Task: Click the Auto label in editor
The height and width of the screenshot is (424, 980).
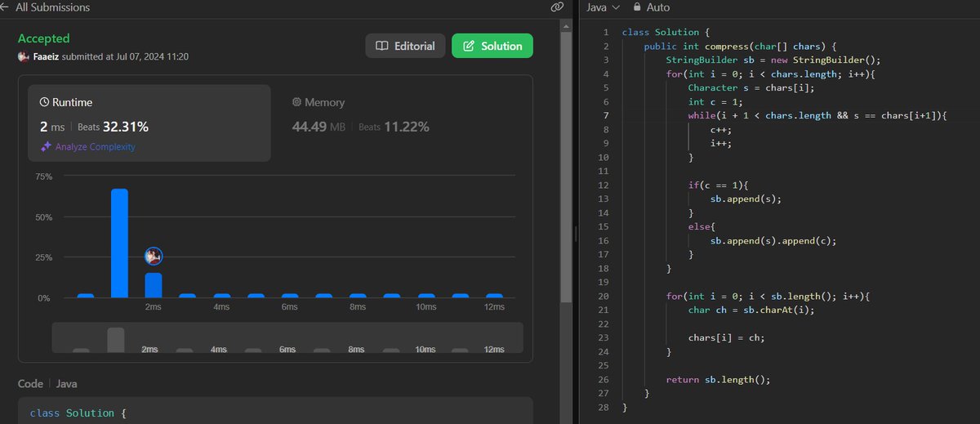Action: (658, 7)
